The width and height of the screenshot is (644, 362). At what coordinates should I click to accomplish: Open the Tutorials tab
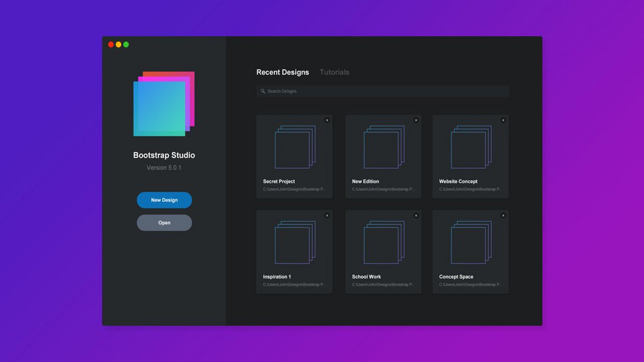(x=334, y=72)
